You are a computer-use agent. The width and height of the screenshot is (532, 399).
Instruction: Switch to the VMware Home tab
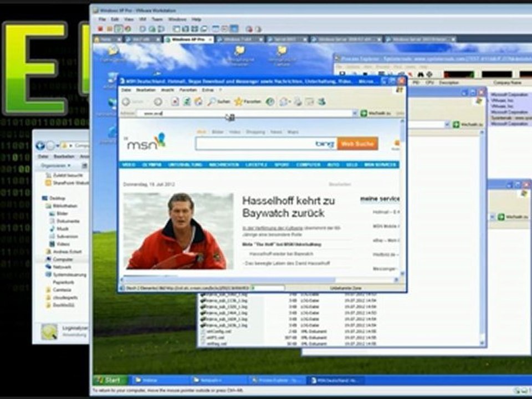click(x=107, y=39)
